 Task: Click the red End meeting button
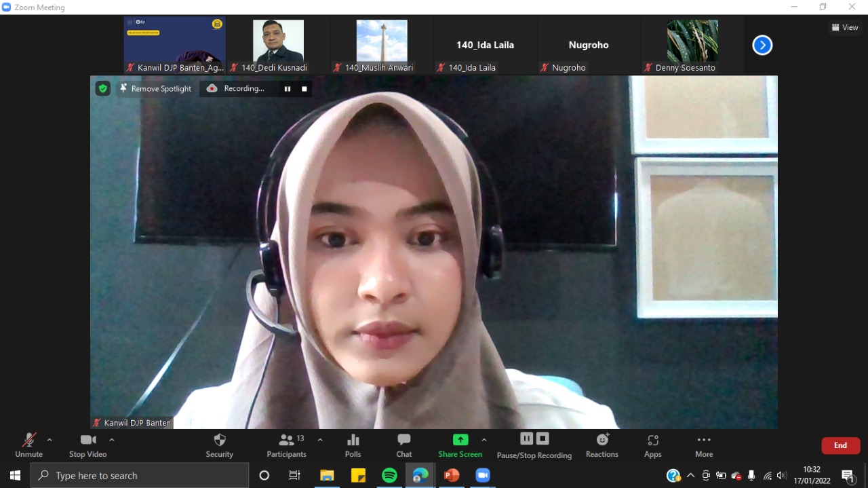pyautogui.click(x=840, y=445)
